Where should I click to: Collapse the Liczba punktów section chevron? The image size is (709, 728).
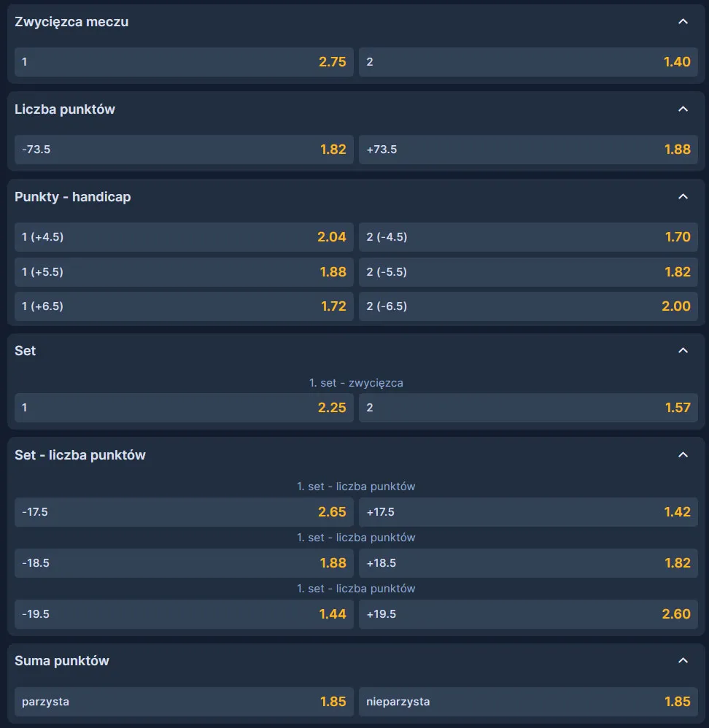pos(683,109)
